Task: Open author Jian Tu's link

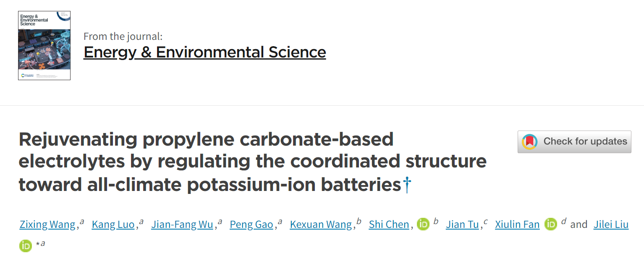Action: pos(462,225)
